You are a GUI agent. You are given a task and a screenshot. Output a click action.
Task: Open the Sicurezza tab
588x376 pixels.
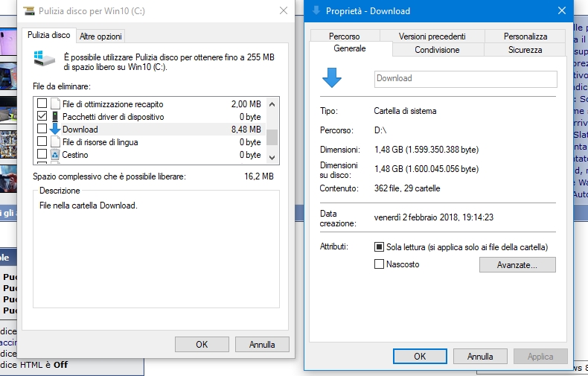coord(525,50)
